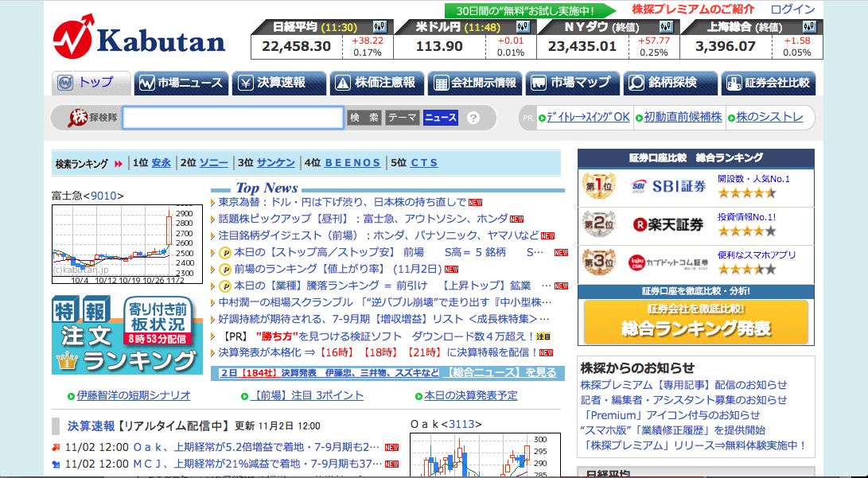868x478 pixels.
Task: Open the 株探プレミアムのご紹介 link
Action: (692, 10)
